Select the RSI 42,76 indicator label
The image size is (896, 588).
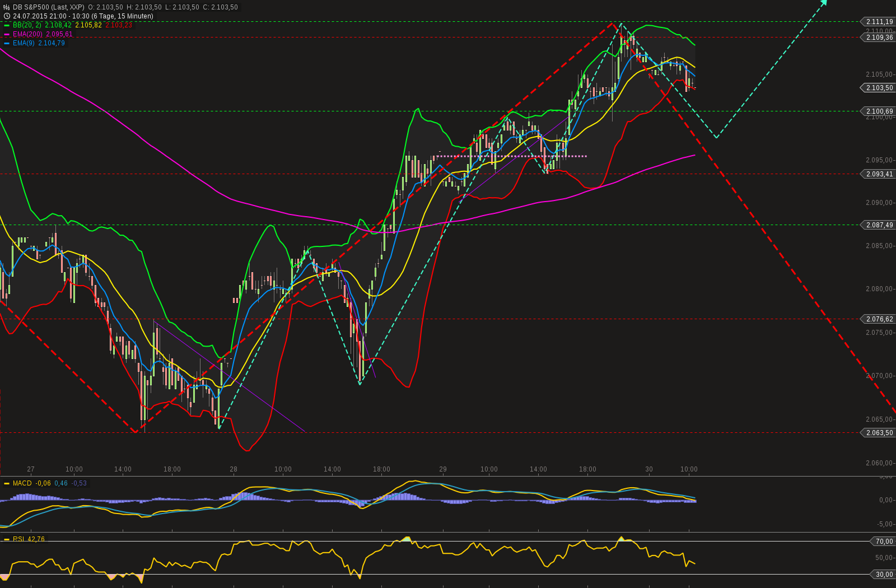click(29, 539)
